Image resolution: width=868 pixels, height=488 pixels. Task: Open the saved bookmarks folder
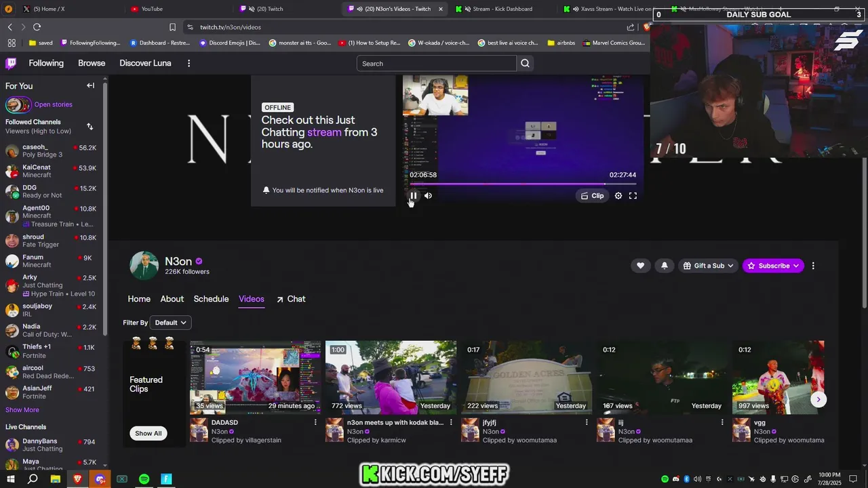pyautogui.click(x=41, y=43)
